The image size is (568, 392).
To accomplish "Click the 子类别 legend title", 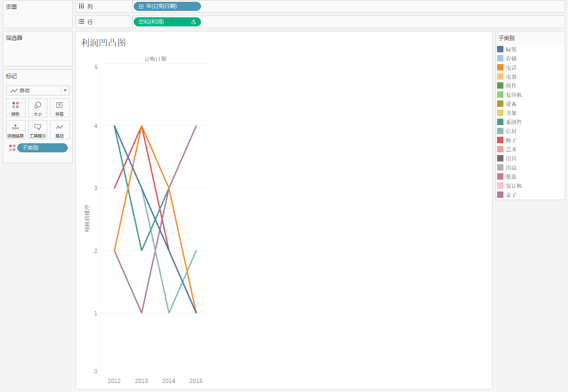I will [x=507, y=38].
